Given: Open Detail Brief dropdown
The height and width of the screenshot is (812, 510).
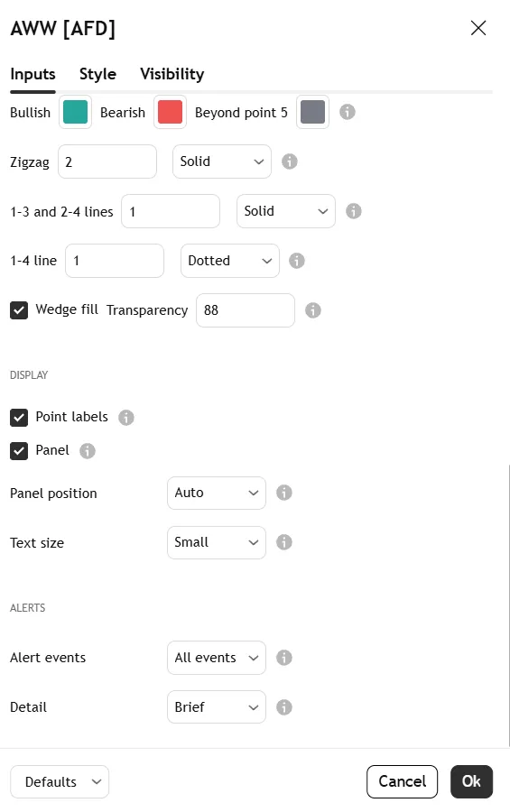Looking at the screenshot, I should coord(217,706).
